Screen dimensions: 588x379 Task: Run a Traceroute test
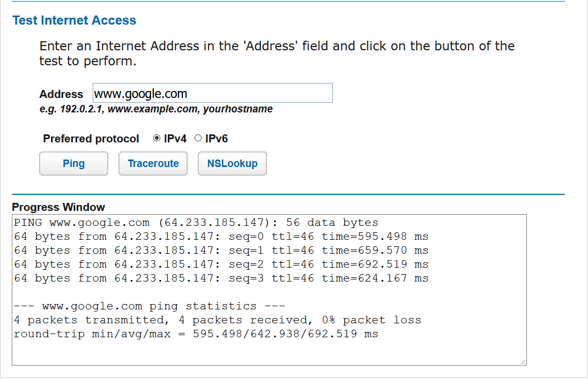click(153, 164)
